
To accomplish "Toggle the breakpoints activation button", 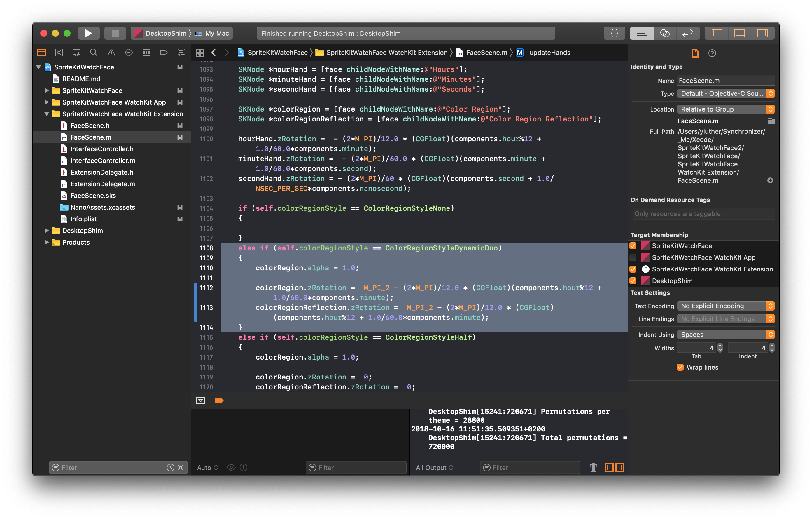I will click(219, 400).
